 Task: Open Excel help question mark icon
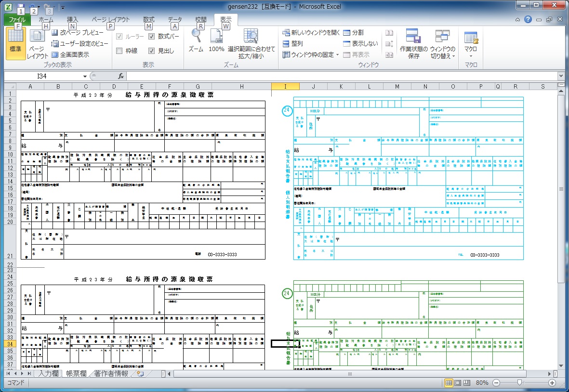[528, 20]
